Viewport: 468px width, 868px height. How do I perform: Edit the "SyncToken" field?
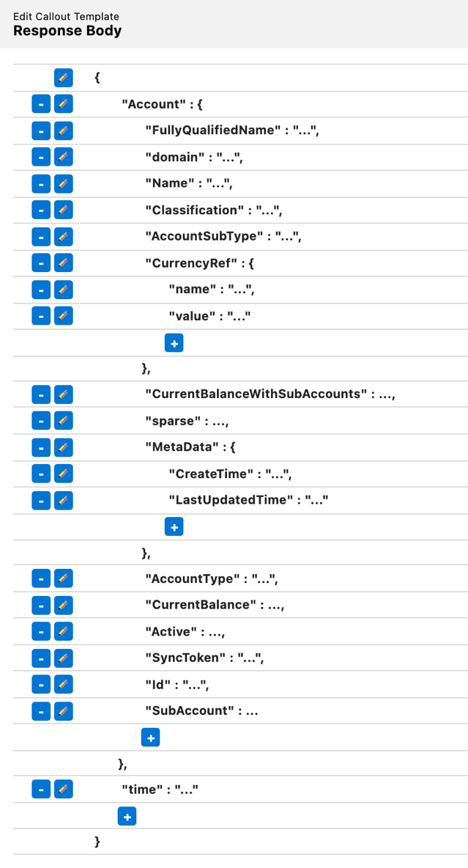click(x=63, y=658)
